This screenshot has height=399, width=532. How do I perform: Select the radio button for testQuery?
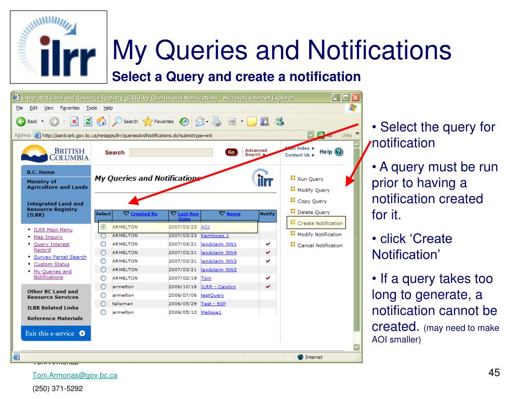click(x=103, y=295)
